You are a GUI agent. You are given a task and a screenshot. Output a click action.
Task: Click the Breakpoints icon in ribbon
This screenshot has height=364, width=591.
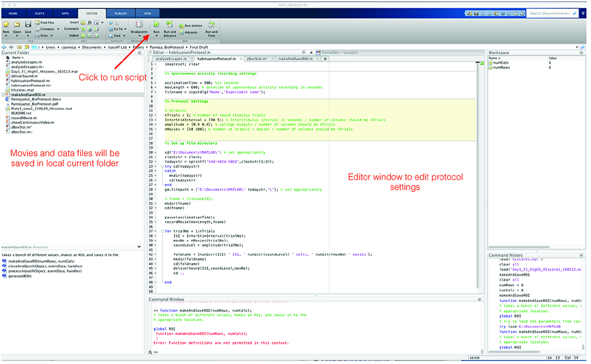click(139, 24)
